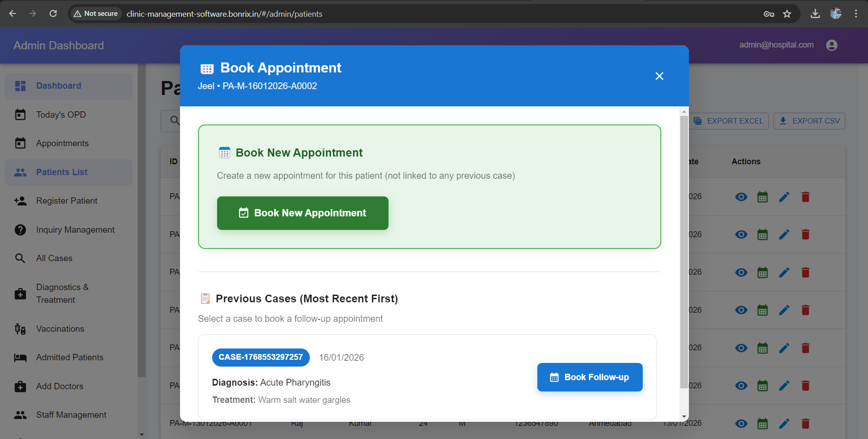Select the CASE-1768553297257 case badge
The height and width of the screenshot is (439, 868).
261,357
